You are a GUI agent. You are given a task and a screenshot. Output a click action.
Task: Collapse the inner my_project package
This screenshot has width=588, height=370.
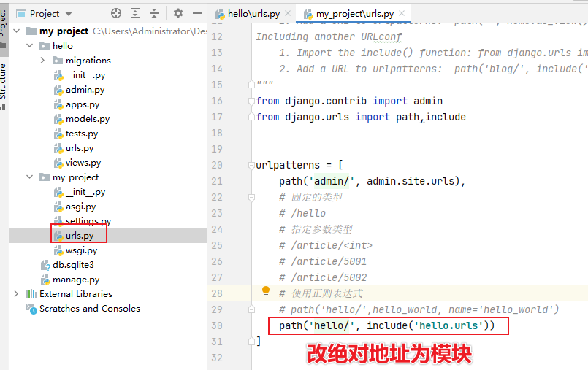[x=30, y=177]
